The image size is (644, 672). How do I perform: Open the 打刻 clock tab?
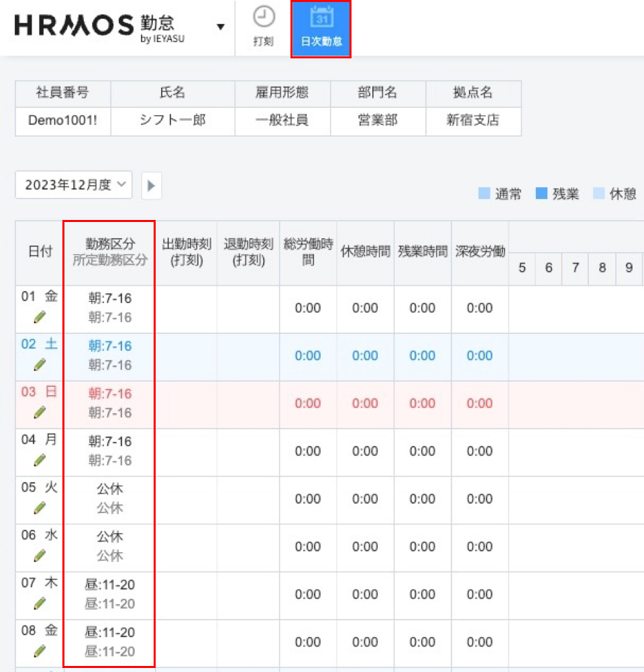[263, 28]
